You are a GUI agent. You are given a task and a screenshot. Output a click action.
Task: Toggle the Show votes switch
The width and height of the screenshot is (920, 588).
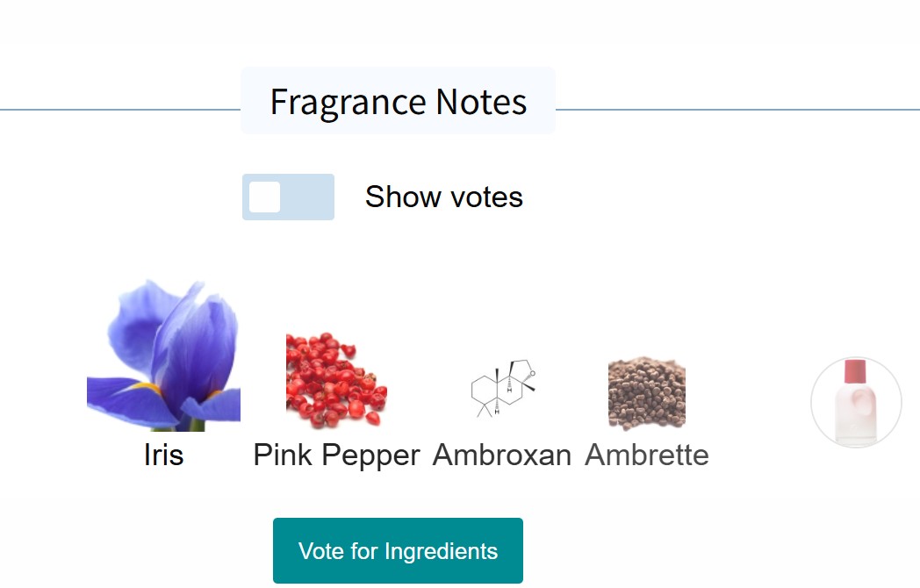[288, 197]
